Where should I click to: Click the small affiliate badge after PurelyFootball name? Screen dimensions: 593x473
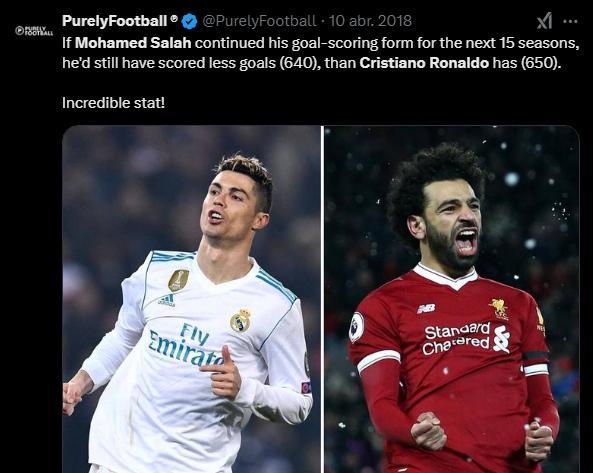(x=174, y=19)
